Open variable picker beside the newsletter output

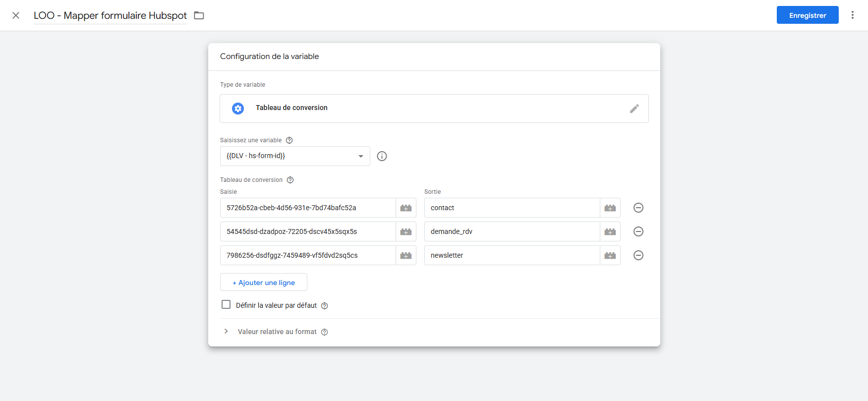[x=610, y=256]
